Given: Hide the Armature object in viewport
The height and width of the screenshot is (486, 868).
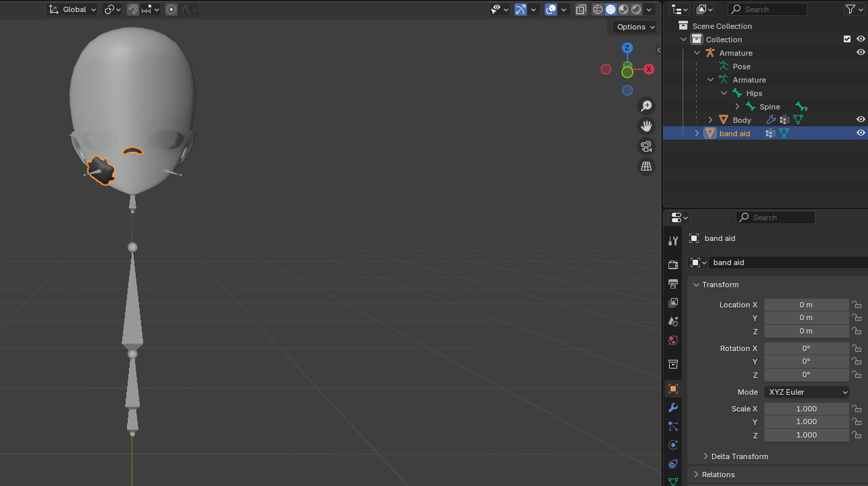Looking at the screenshot, I should pos(861,52).
